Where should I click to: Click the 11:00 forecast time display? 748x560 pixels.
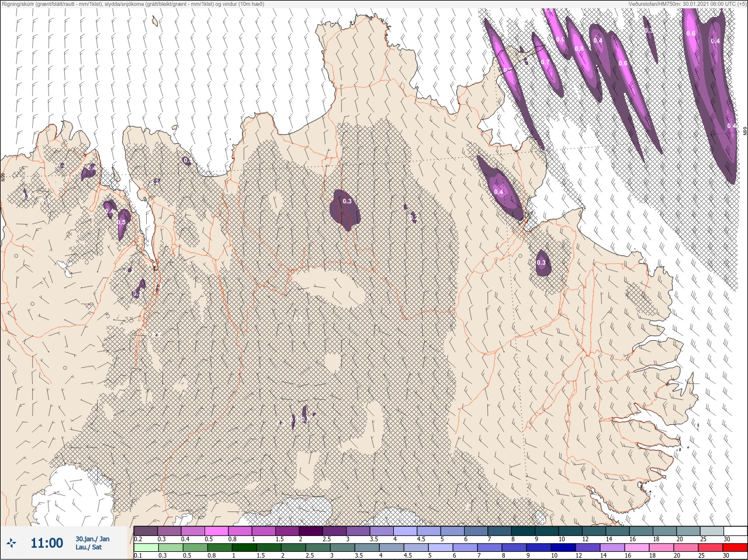47,543
